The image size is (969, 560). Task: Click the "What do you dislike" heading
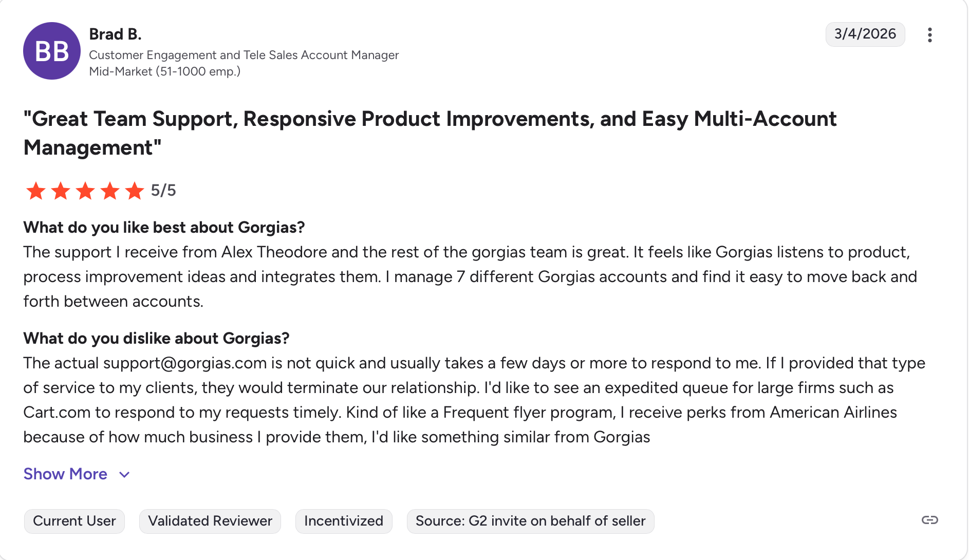156,338
